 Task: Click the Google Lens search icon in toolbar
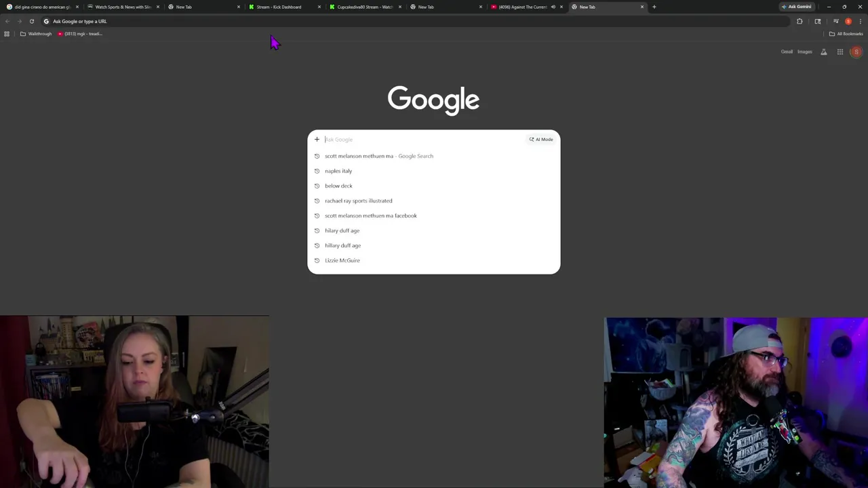[818, 21]
